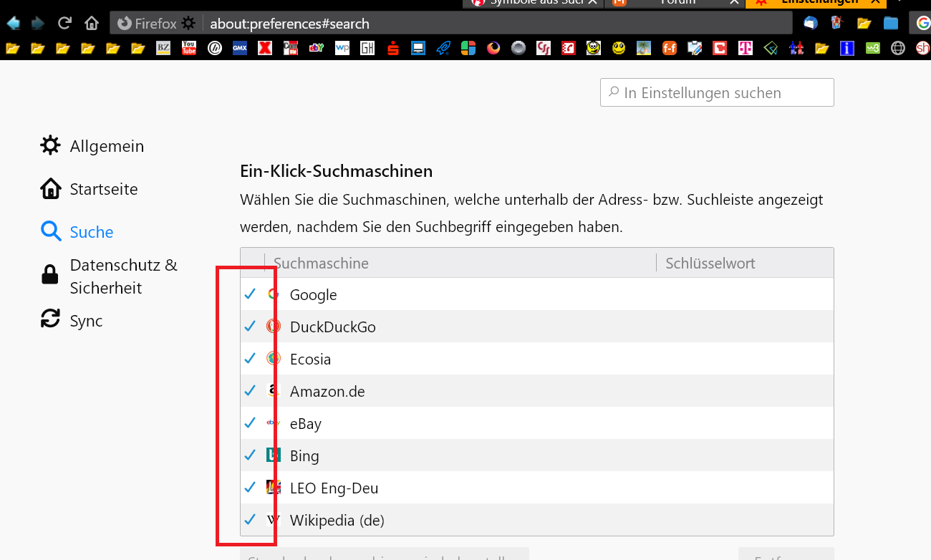Open the GMX bookmark
This screenshot has height=560, width=931.
(x=240, y=49)
